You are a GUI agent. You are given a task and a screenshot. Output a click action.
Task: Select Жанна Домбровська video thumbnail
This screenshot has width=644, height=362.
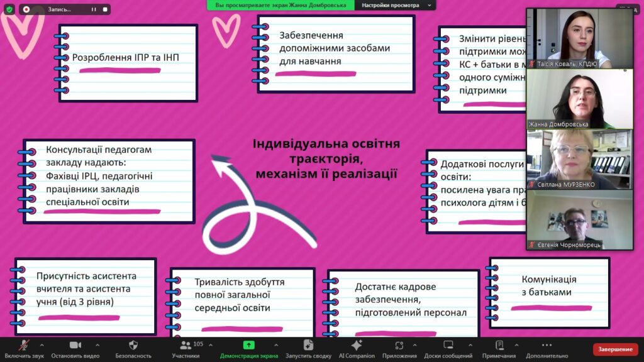coord(579,99)
